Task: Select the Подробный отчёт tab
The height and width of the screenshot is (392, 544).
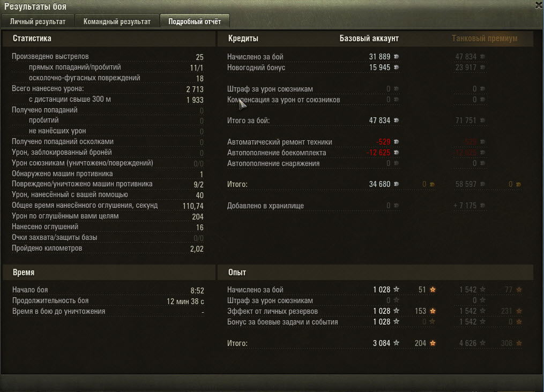Action: (x=195, y=21)
